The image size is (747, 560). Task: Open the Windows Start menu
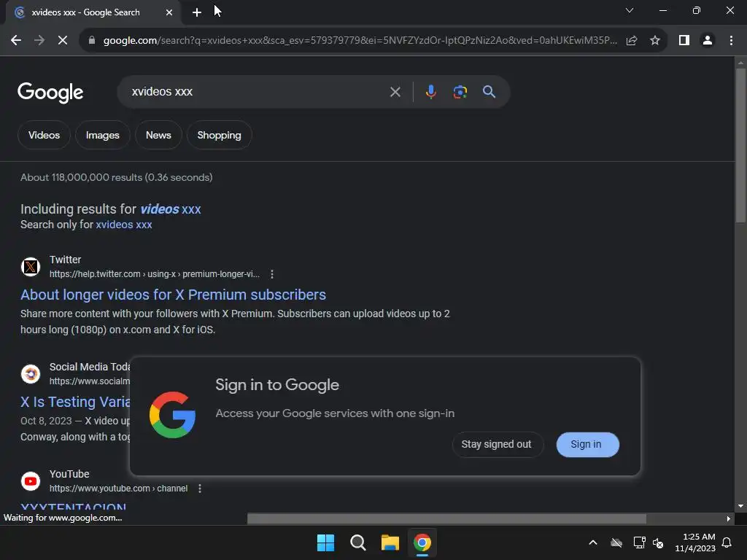pyautogui.click(x=326, y=542)
